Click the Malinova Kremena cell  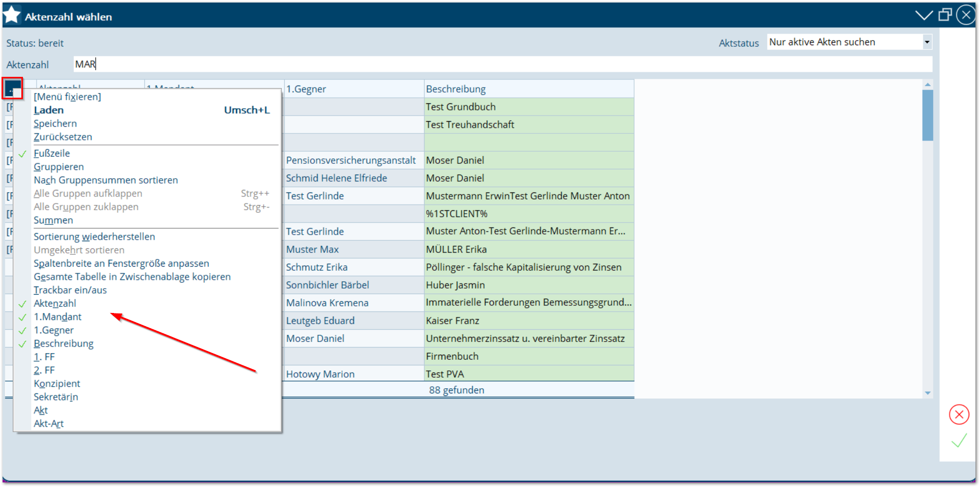point(354,303)
